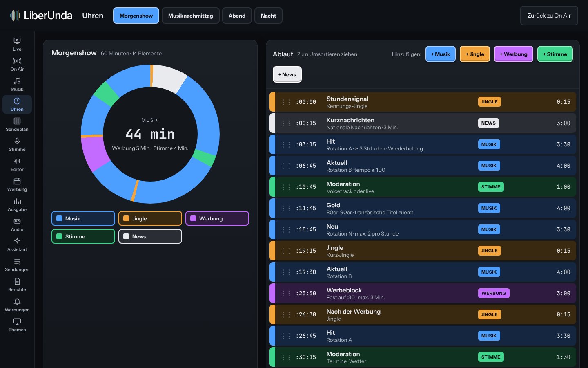
Task: Open the Live sidebar icon
Action: [x=17, y=40]
